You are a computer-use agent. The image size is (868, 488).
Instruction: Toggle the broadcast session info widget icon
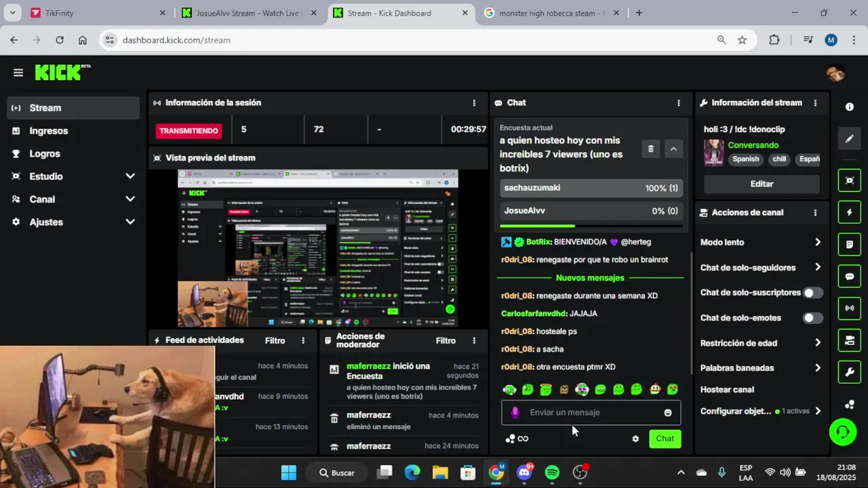click(850, 308)
